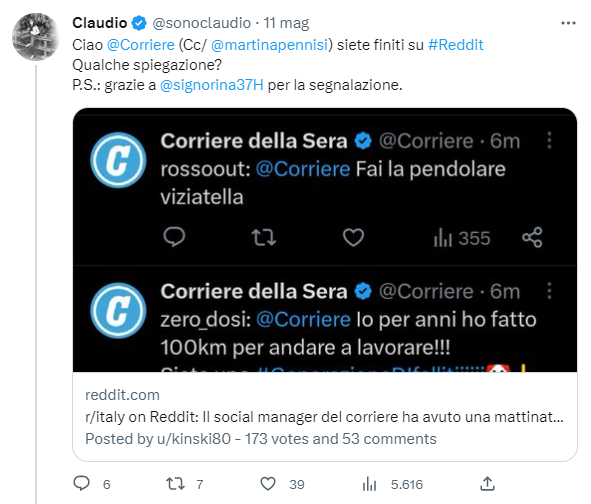The height and width of the screenshot is (504, 591).
Task: Like the tweet with 39 likes
Action: 268,484
